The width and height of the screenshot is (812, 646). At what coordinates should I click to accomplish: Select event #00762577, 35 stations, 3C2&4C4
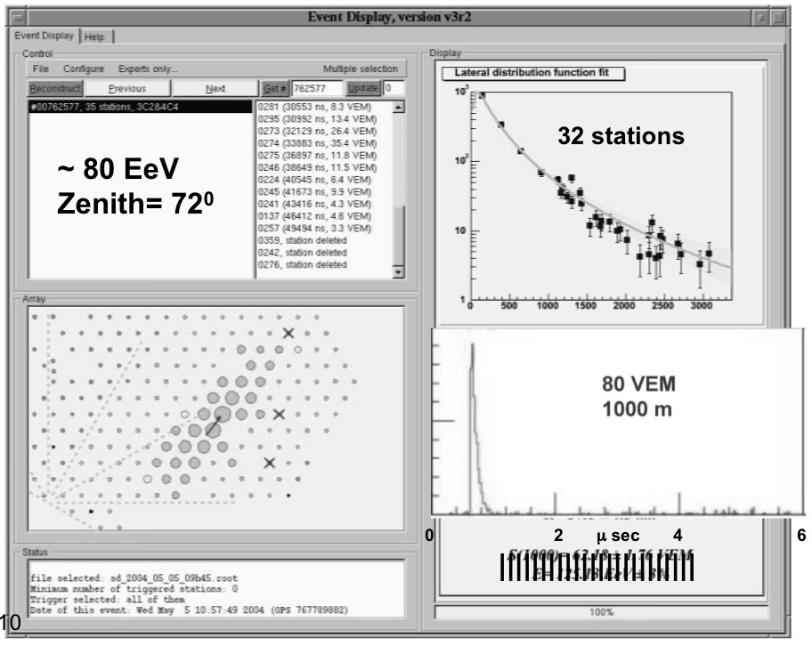tap(141, 107)
